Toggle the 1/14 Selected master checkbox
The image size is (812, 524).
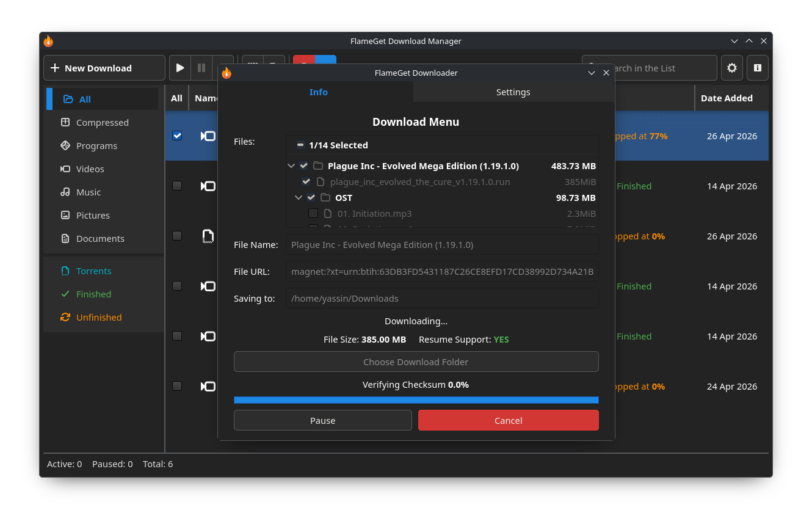click(300, 145)
